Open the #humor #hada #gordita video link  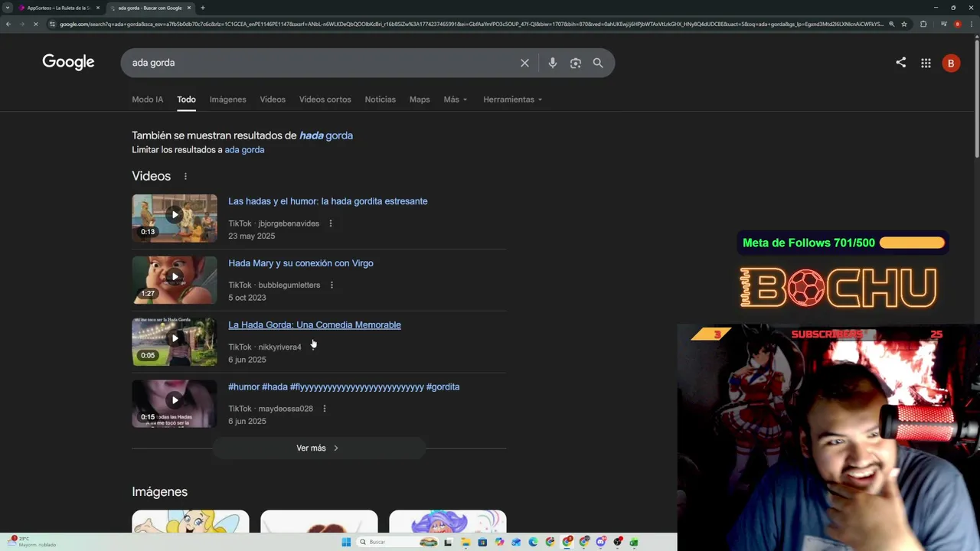(344, 387)
